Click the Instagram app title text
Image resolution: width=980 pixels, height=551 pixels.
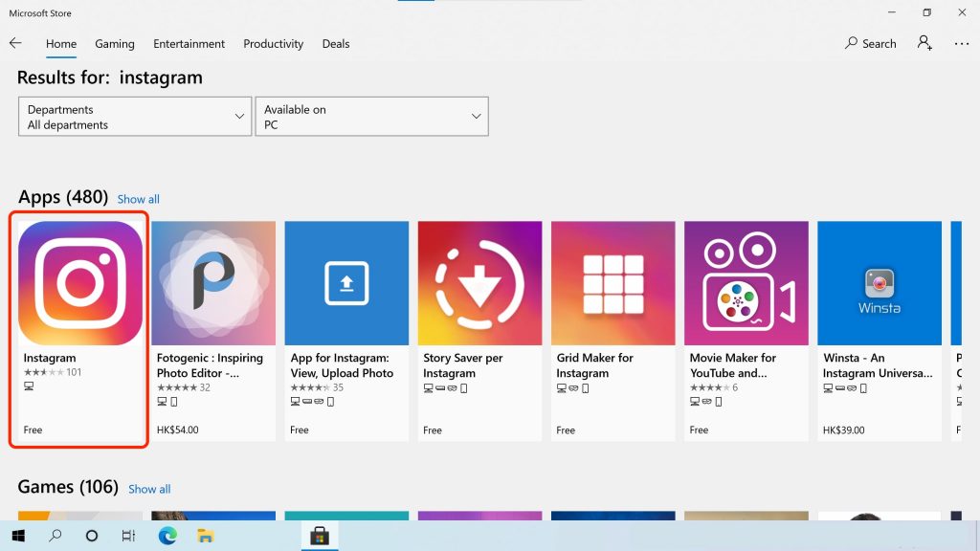(x=50, y=358)
